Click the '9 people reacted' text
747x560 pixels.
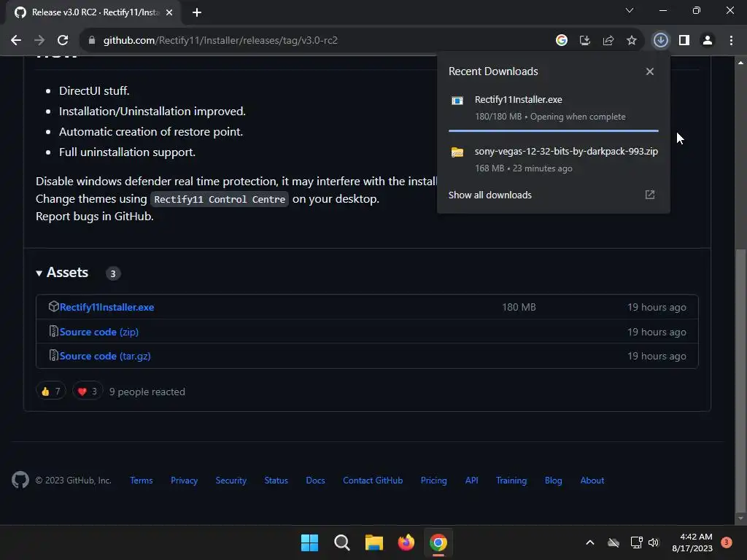pos(147,392)
